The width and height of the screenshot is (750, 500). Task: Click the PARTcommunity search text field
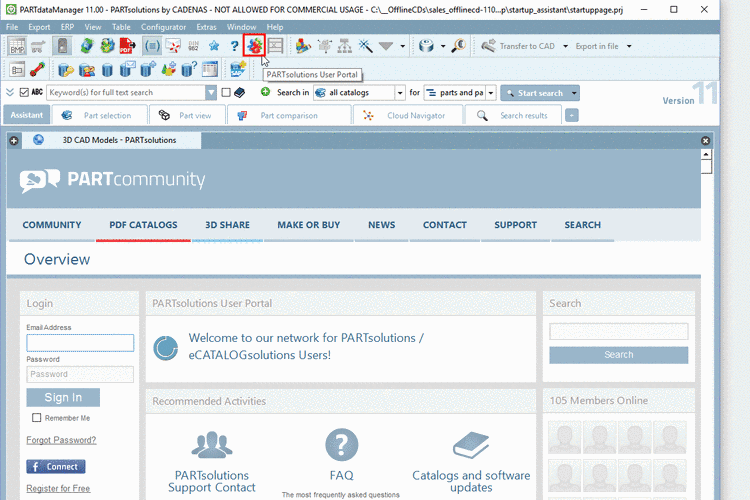618,331
